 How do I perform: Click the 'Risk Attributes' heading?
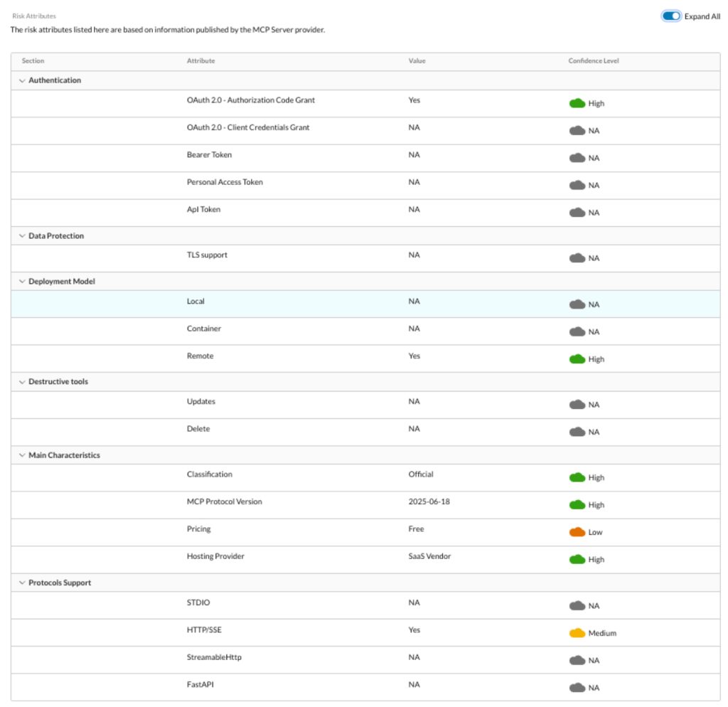pyautogui.click(x=34, y=16)
